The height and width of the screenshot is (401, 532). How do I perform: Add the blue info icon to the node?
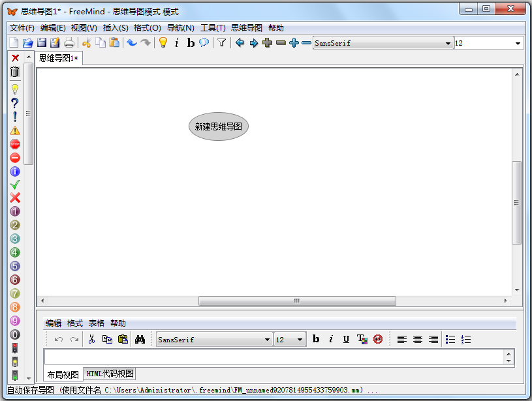[x=15, y=171]
